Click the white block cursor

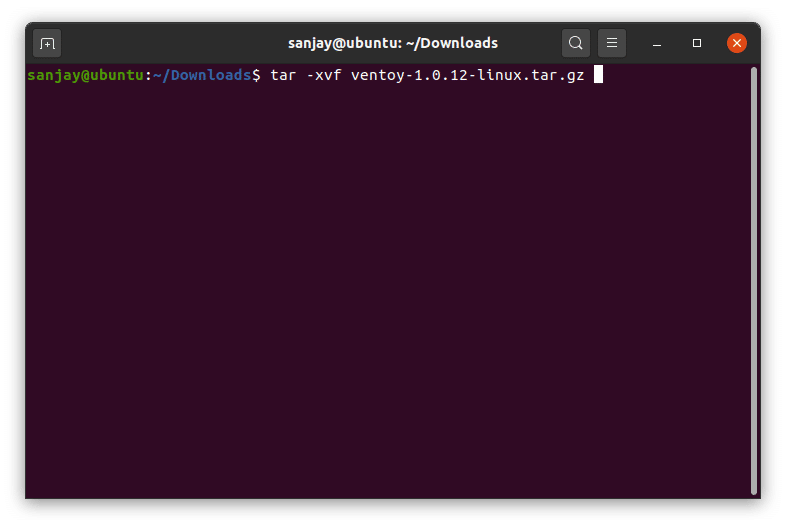[x=598, y=75]
